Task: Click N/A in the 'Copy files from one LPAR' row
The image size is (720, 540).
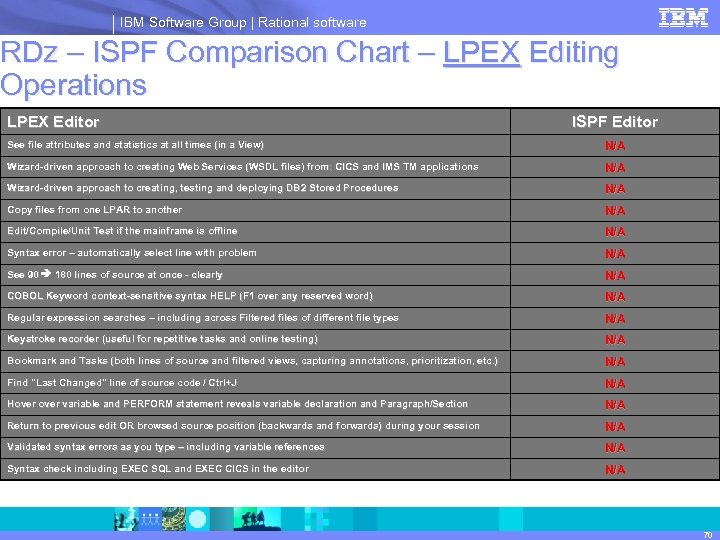Action: (x=615, y=211)
